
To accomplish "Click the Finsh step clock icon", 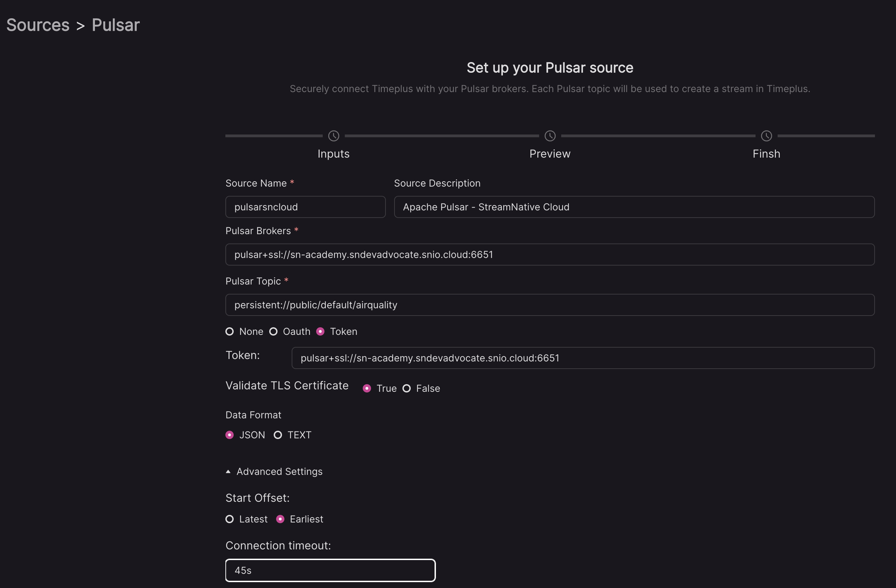I will pyautogui.click(x=767, y=136).
